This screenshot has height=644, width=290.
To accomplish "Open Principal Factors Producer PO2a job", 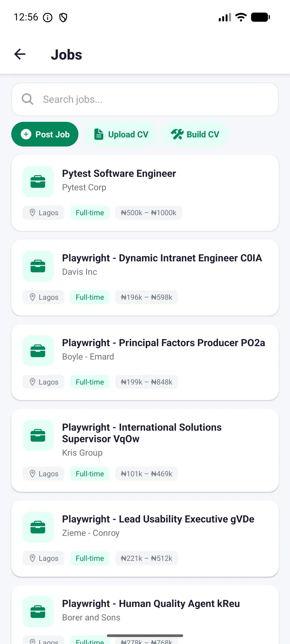I will coord(145,362).
